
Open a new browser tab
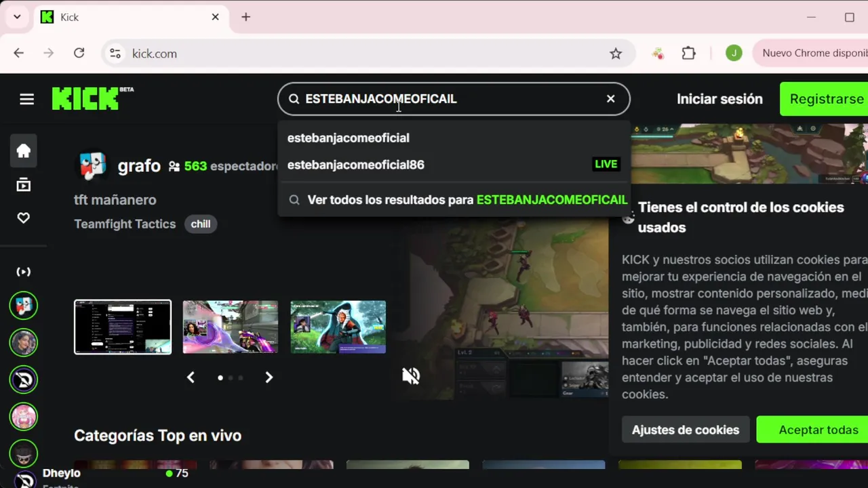pos(246,17)
